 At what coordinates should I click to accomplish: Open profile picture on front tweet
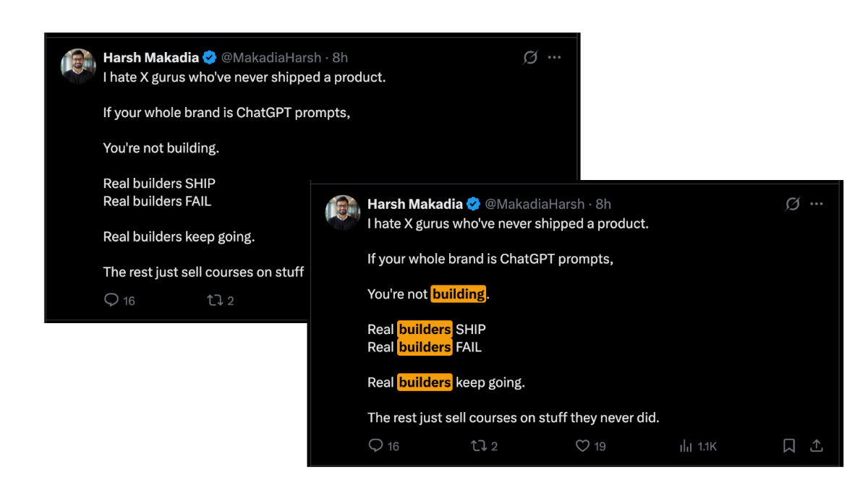tap(343, 213)
